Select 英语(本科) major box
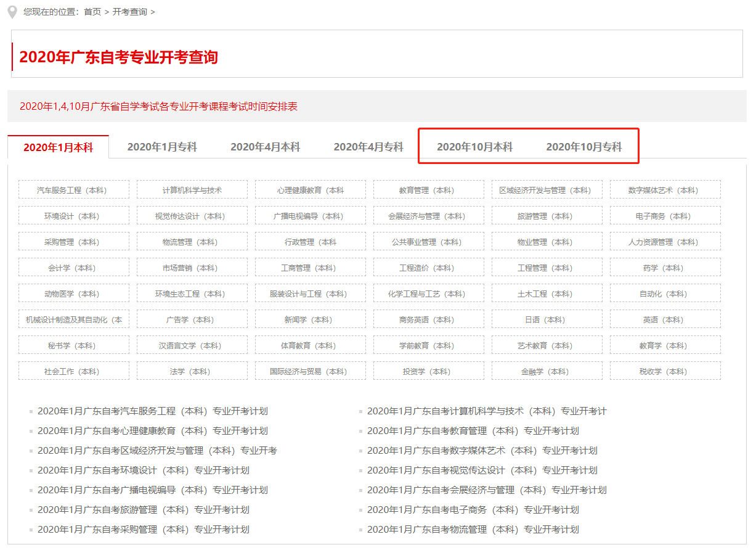This screenshot has width=756, height=550. (665, 319)
